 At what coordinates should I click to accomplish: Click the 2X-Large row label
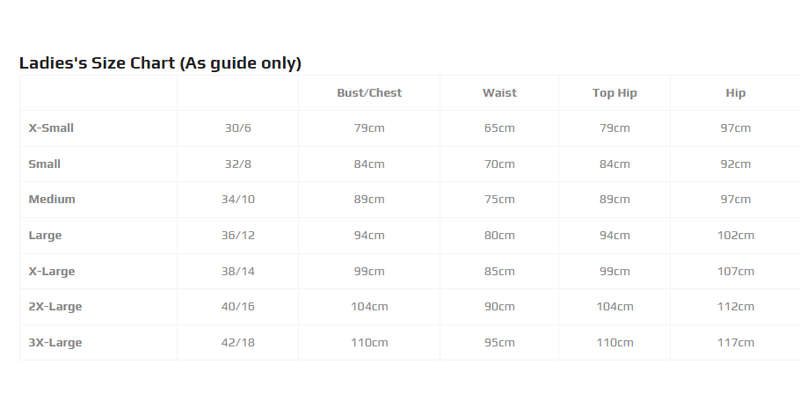[x=55, y=307]
